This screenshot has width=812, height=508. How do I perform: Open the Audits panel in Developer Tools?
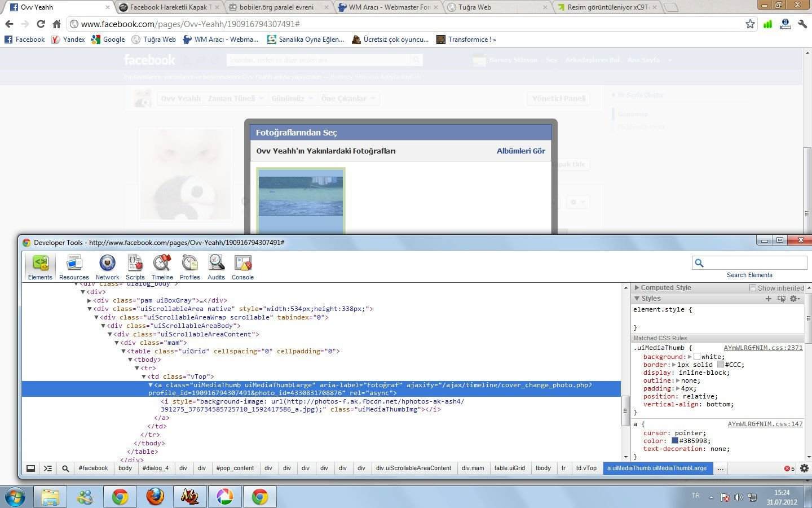tap(216, 267)
